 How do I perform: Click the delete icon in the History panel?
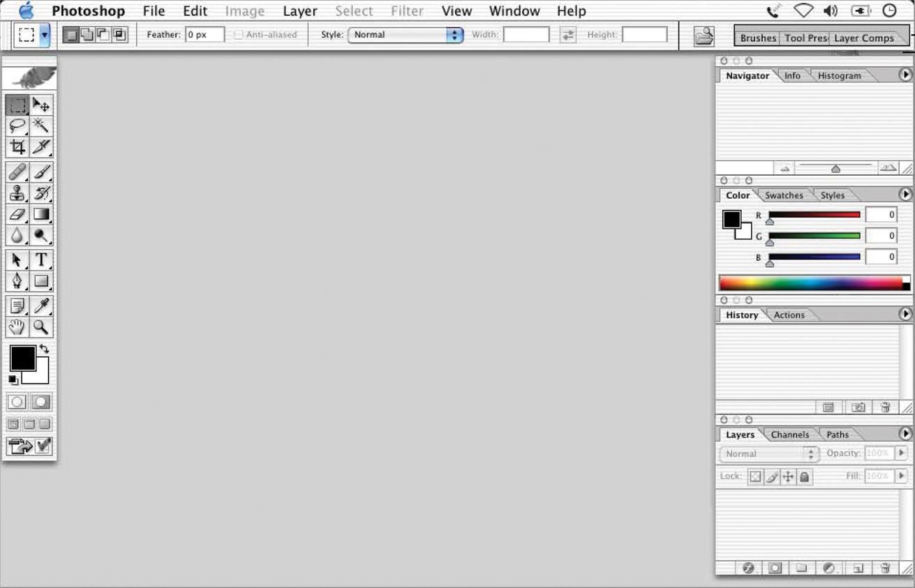coord(885,407)
